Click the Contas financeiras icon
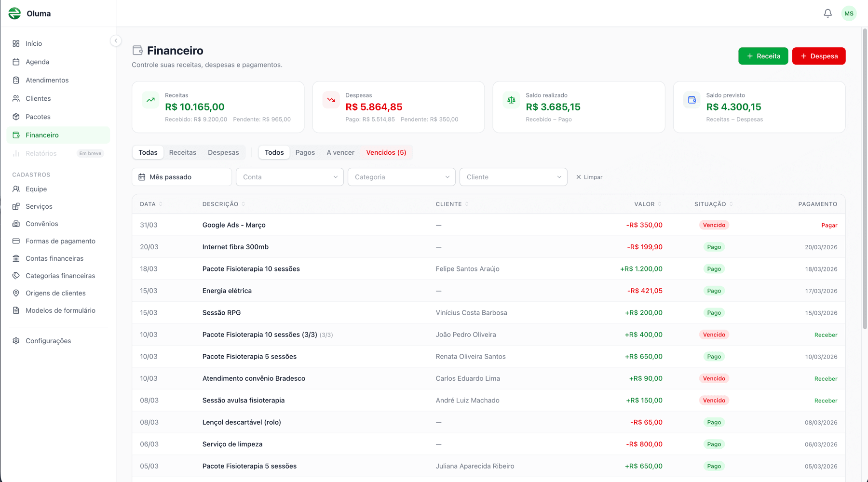This screenshot has height=482, width=868. click(16, 258)
